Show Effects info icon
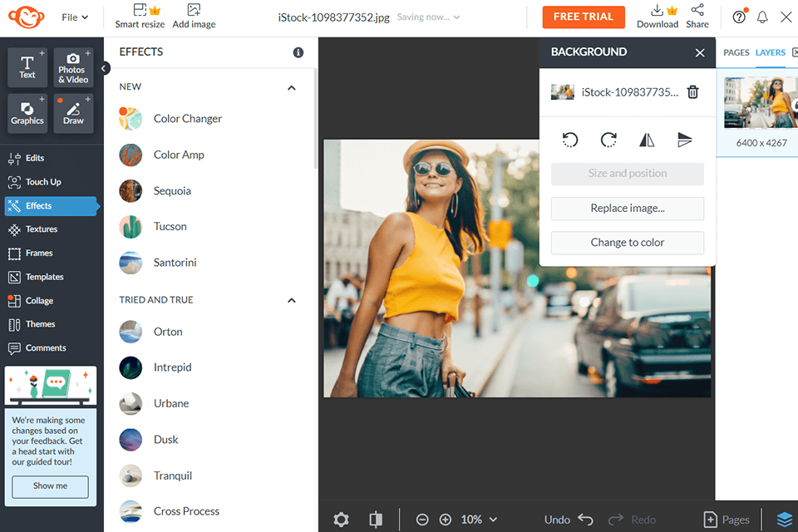Screen dimensions: 798x532 pos(298,52)
